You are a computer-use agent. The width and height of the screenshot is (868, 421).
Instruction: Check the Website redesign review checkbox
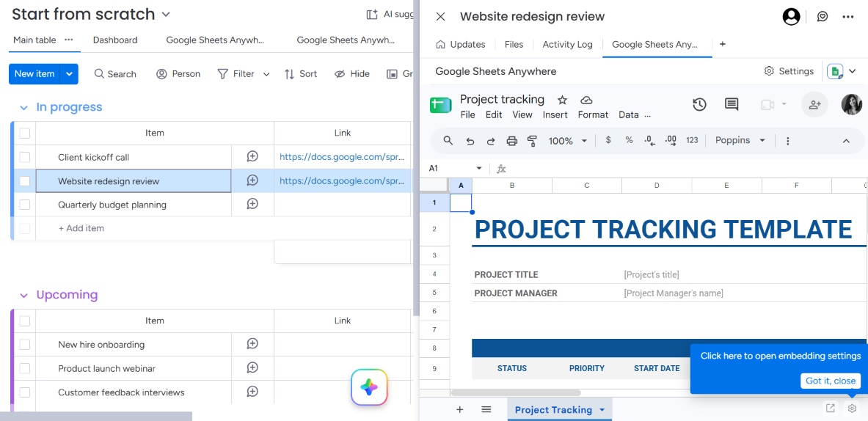click(24, 181)
